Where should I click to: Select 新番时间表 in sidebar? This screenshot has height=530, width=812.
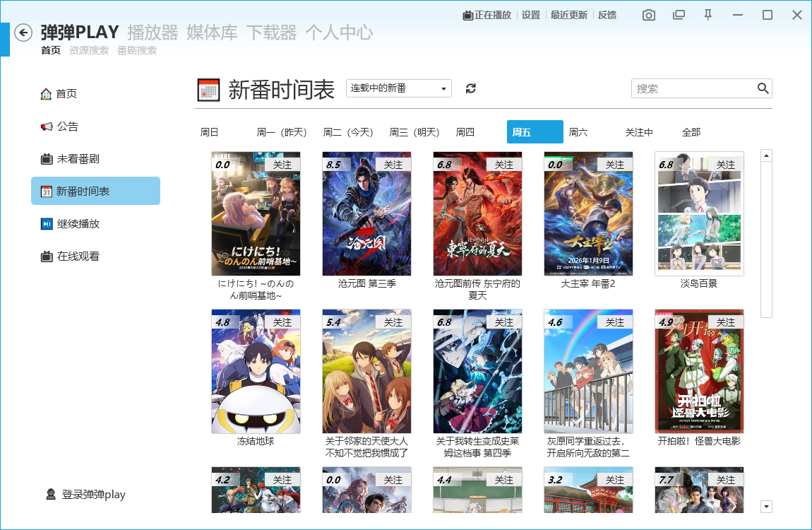(96, 192)
